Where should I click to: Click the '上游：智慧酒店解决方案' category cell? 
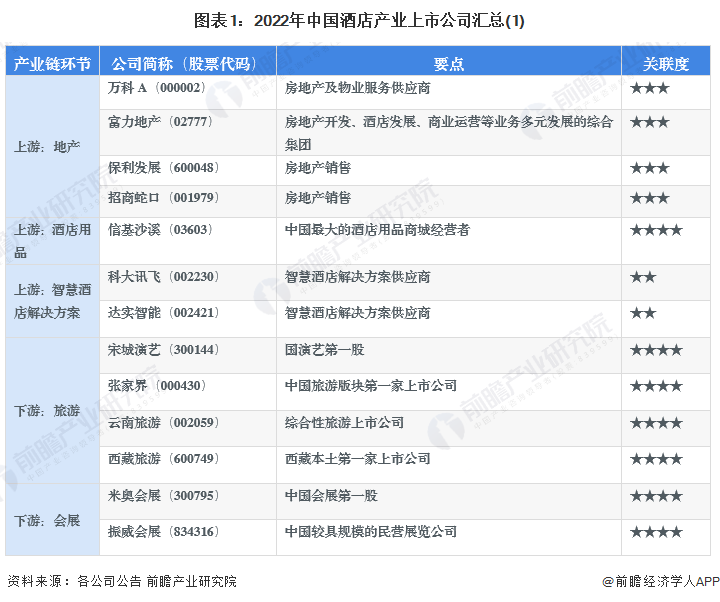point(52,301)
